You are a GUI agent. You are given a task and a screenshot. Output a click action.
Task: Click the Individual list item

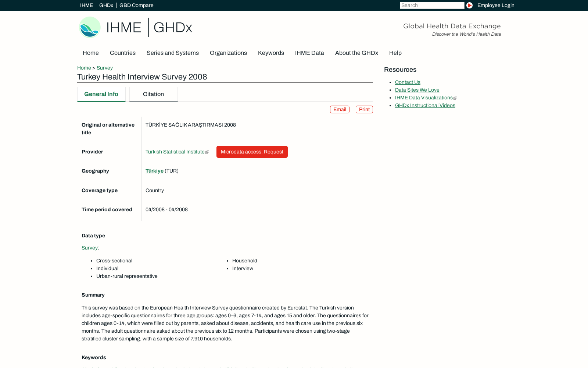tap(107, 269)
